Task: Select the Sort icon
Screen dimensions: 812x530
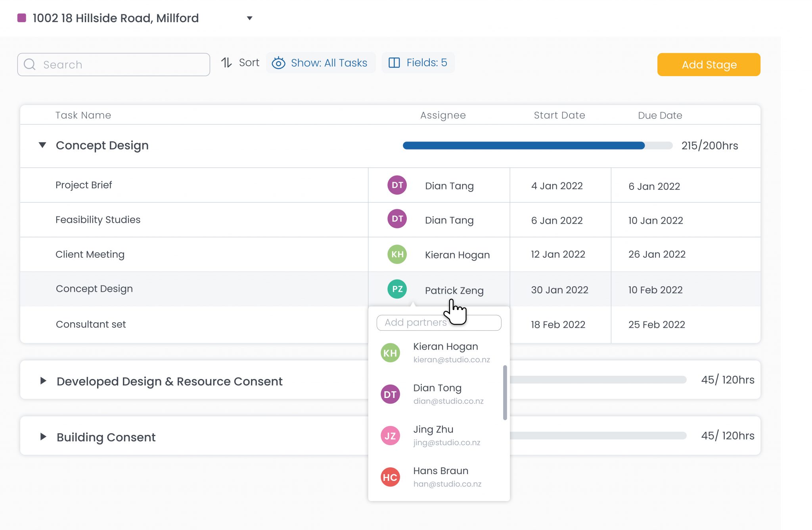Action: click(226, 62)
